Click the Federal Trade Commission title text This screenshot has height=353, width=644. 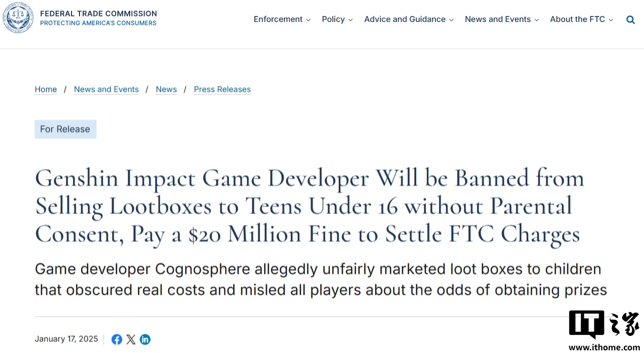[x=99, y=13]
